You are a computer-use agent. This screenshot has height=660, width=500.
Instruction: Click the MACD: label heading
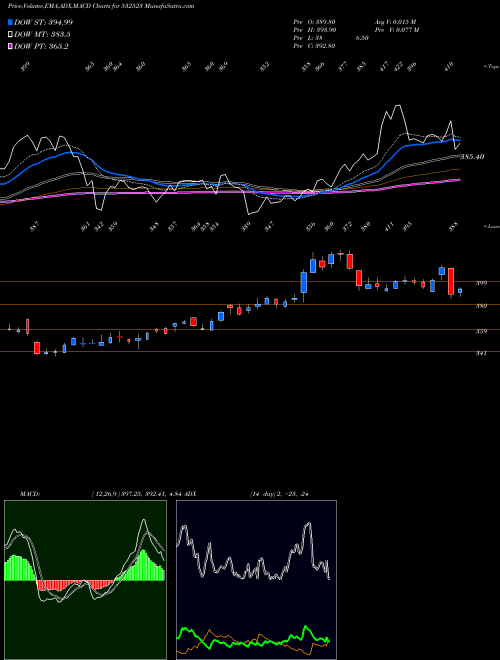pos(29,494)
